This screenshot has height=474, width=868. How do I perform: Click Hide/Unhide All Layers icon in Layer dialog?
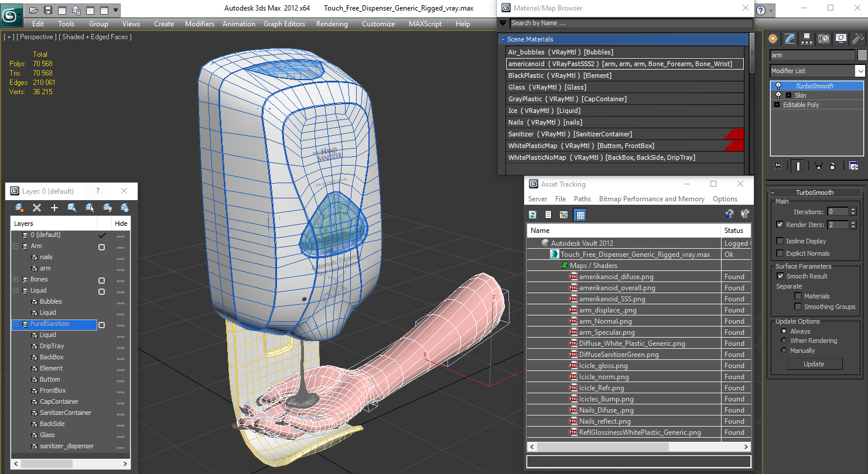pos(107,208)
